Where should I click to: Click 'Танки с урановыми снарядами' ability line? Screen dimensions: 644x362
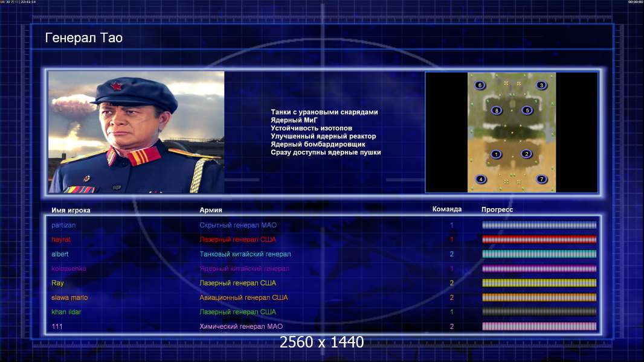(324, 112)
